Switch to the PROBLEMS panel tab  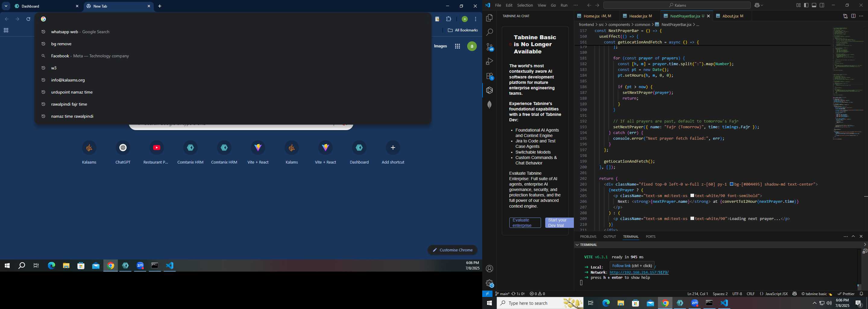coord(588,237)
